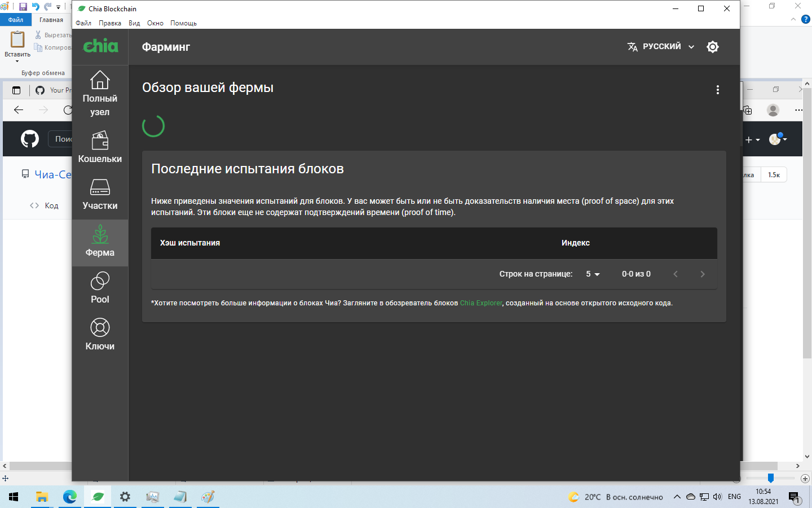Click the chia logo in sidebar
Image resolution: width=812 pixels, height=508 pixels.
pyautogui.click(x=100, y=46)
